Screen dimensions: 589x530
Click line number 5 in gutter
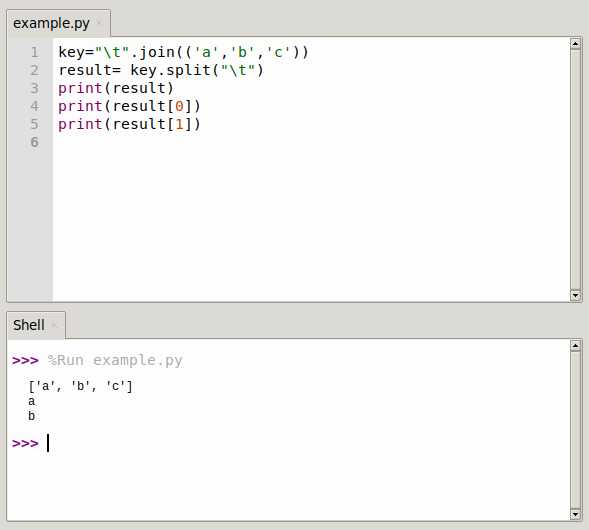pyautogui.click(x=35, y=124)
